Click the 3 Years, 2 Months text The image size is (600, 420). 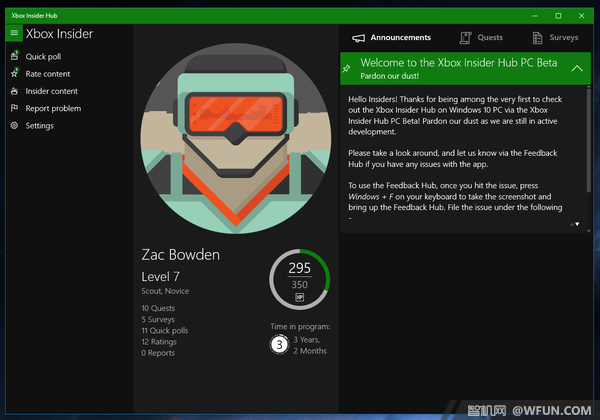(310, 345)
